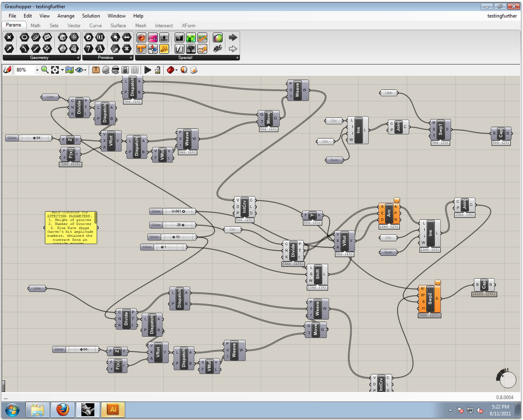Screen dimensions: 523x420
Task: Expand the Geometry panel with plus arrow
Action: pyautogui.click(x=78, y=58)
